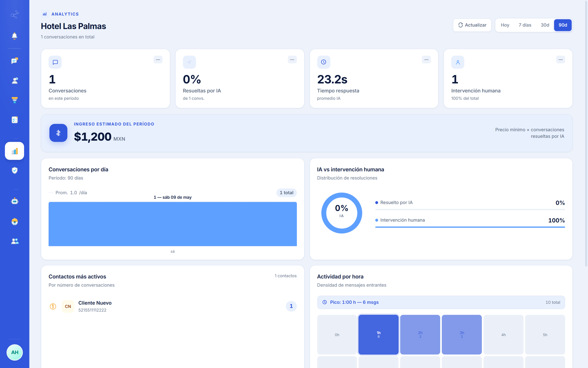Viewport: 588px width, 368px height.
Task: Click the 4h hour heatmap cell
Action: 503,335
